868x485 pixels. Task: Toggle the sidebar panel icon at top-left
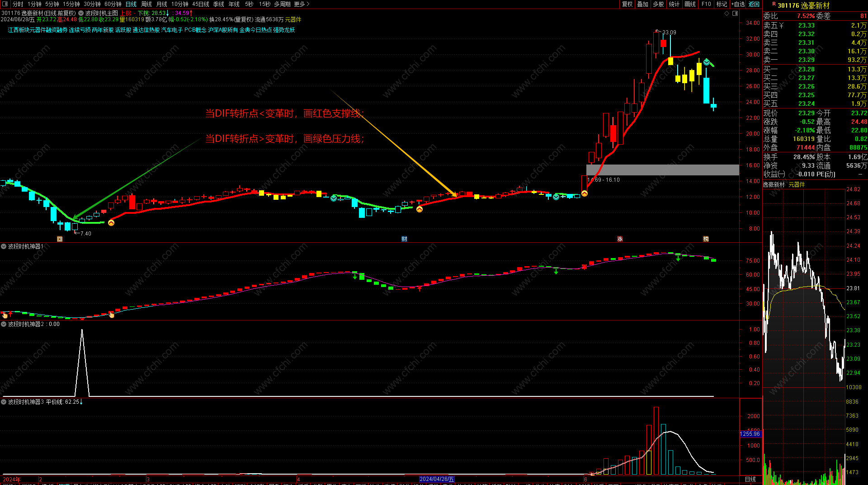pos(5,4)
